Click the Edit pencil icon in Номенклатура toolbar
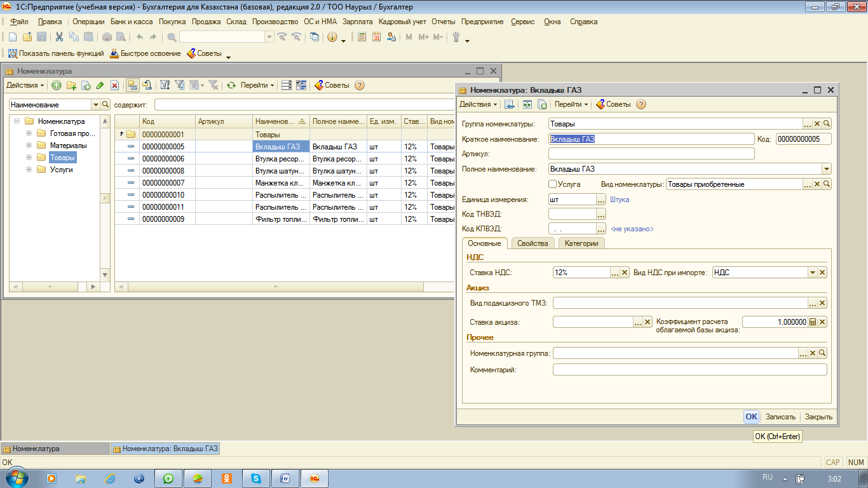868x488 pixels. click(100, 85)
